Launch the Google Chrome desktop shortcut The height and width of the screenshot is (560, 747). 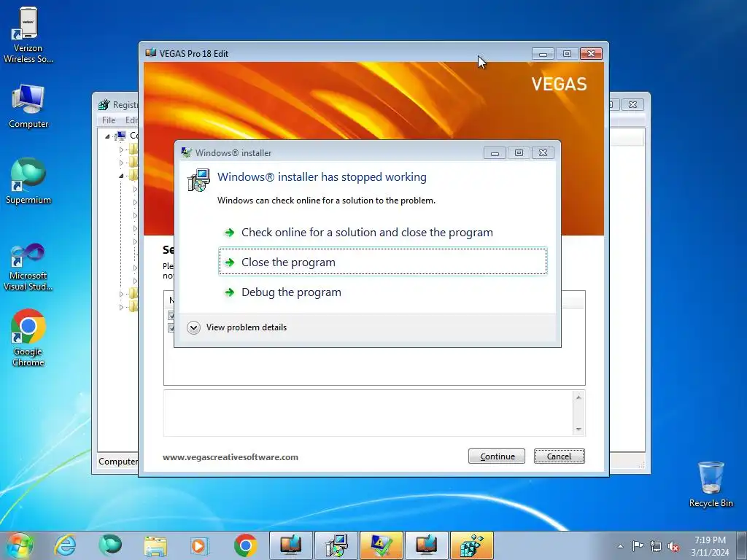(28, 338)
